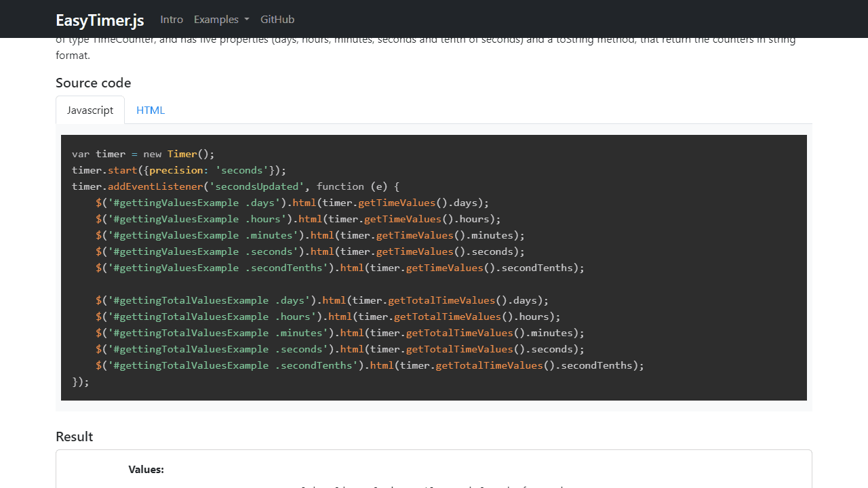
Task: Click the 'var timer = new Timer();' line
Action: 143,154
